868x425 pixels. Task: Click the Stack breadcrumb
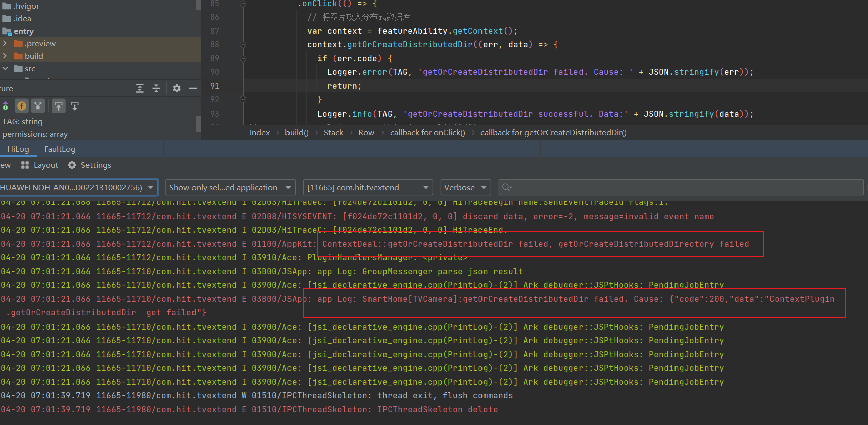point(333,132)
